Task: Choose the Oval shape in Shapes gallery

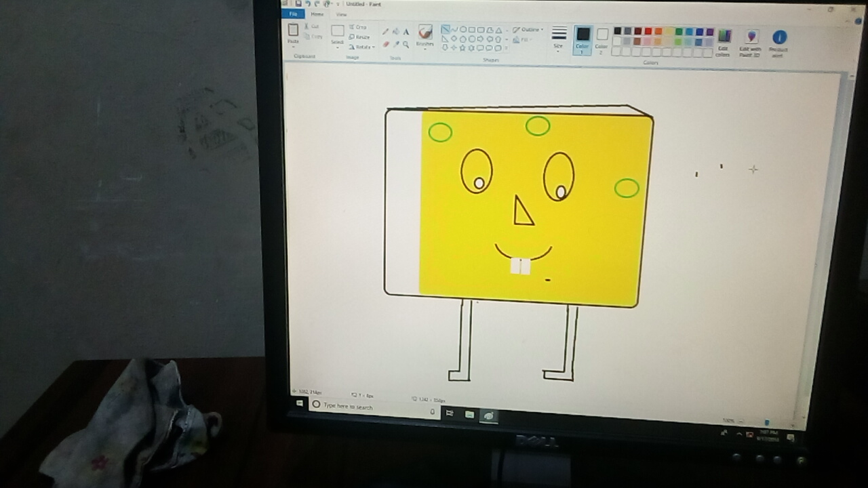Action: [x=463, y=30]
